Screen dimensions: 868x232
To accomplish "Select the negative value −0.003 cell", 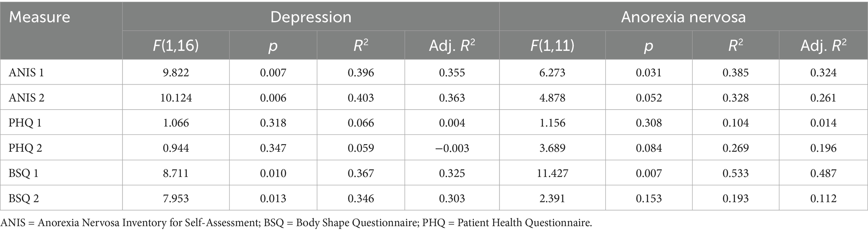I will tap(452, 148).
